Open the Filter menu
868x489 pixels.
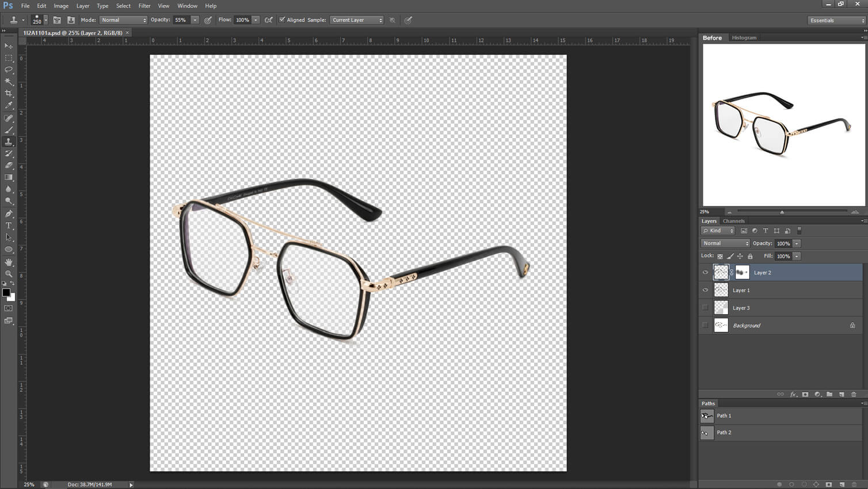click(x=144, y=6)
